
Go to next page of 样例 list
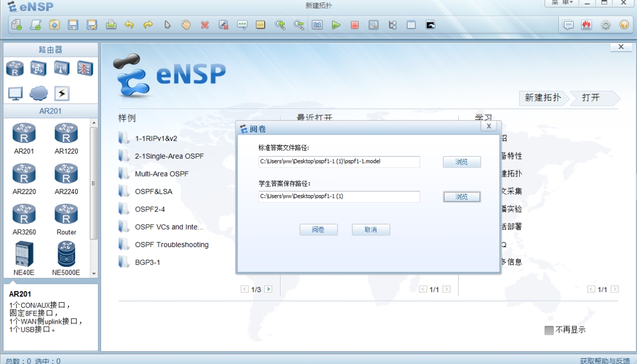coord(268,289)
